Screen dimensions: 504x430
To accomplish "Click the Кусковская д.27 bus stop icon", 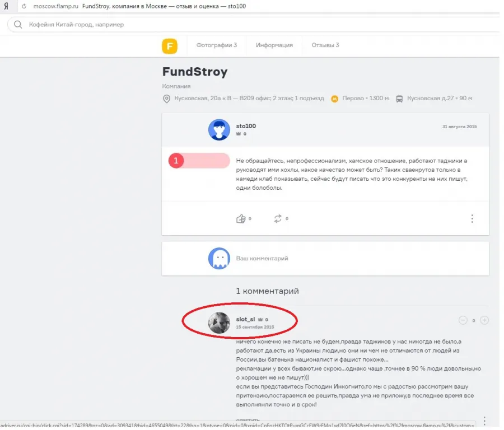I will tap(399, 99).
